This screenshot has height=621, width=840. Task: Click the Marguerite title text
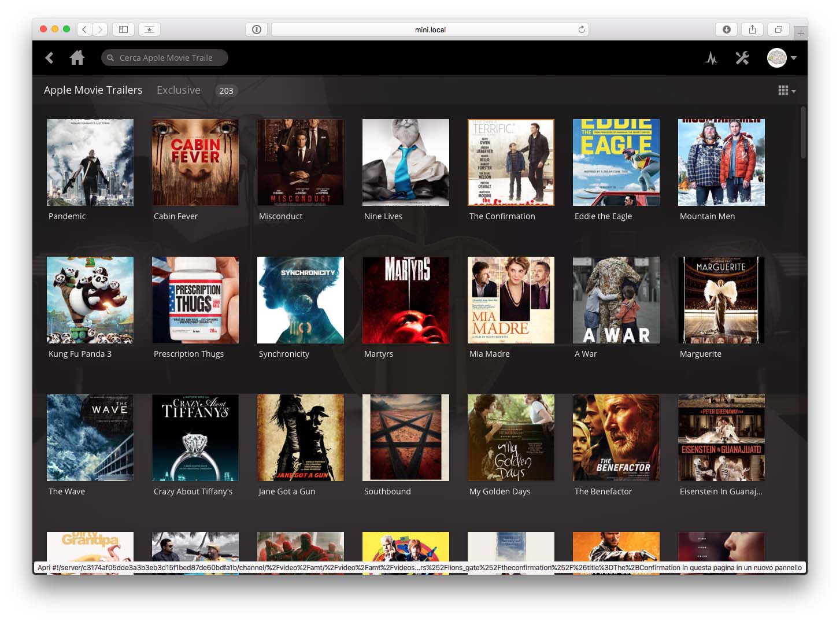pyautogui.click(x=701, y=354)
